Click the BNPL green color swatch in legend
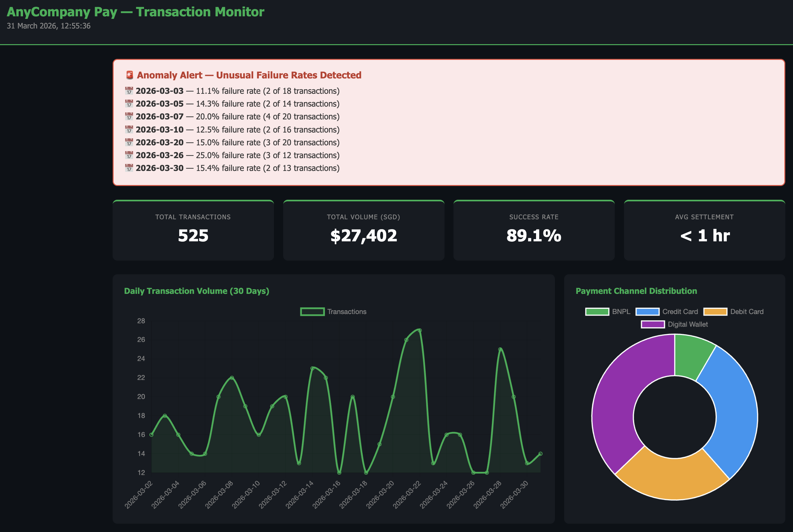The image size is (793, 532). [x=597, y=311]
